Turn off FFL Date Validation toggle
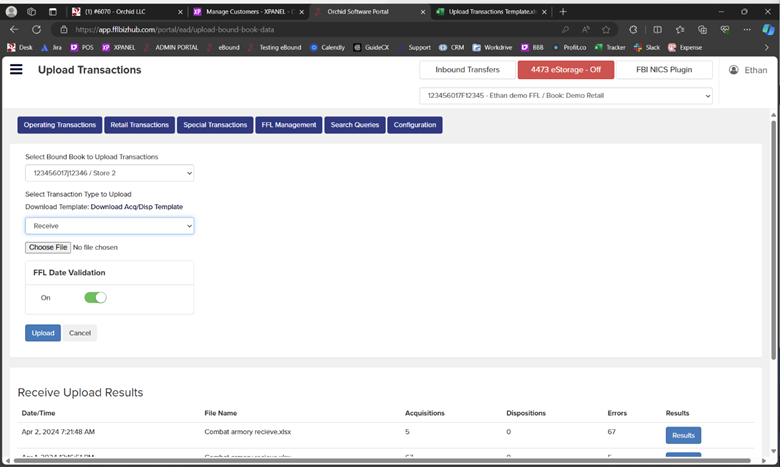 pos(96,297)
